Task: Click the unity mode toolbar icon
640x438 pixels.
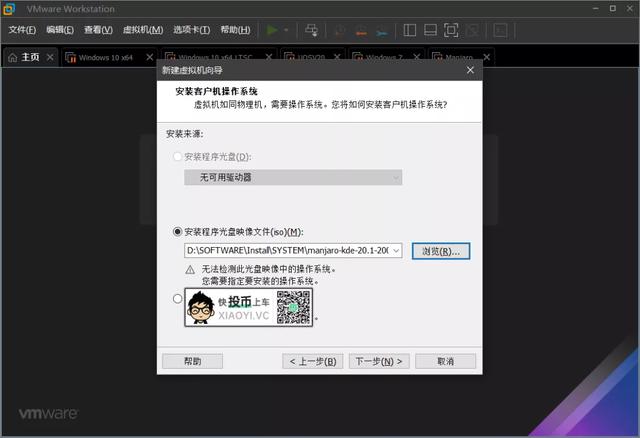Action: click(x=472, y=30)
